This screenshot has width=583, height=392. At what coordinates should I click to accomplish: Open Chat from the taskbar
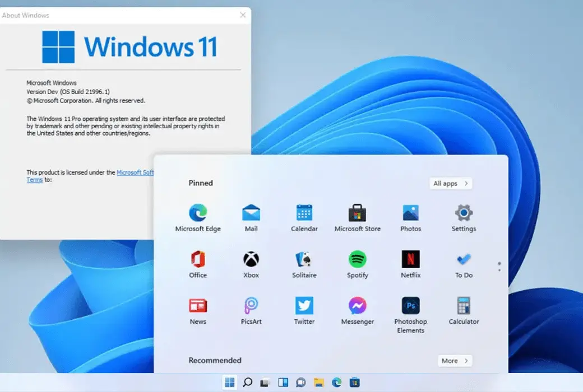pos(301,382)
